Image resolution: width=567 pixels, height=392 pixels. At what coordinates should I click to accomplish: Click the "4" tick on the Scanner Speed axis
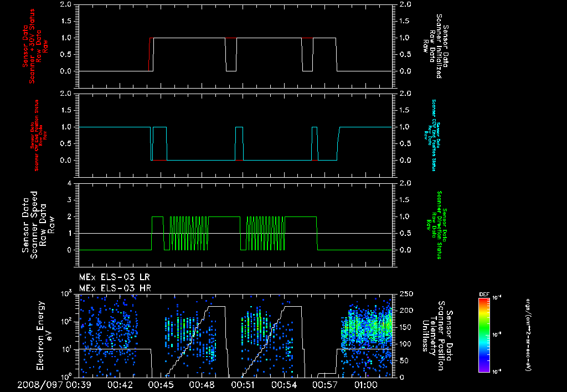[69, 183]
